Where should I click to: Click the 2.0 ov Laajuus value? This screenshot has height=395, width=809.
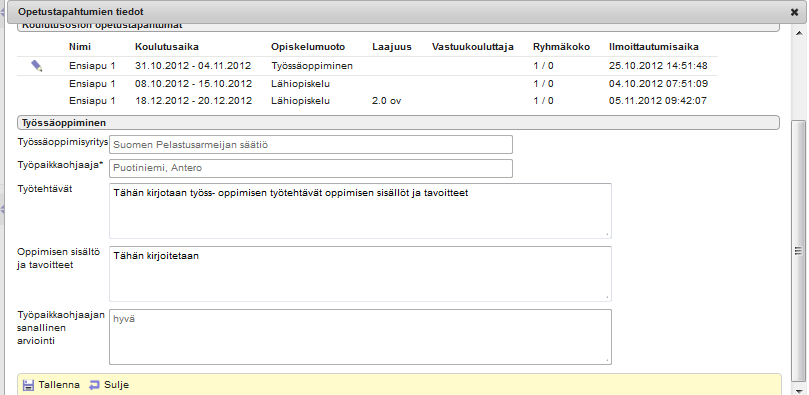[x=386, y=101]
